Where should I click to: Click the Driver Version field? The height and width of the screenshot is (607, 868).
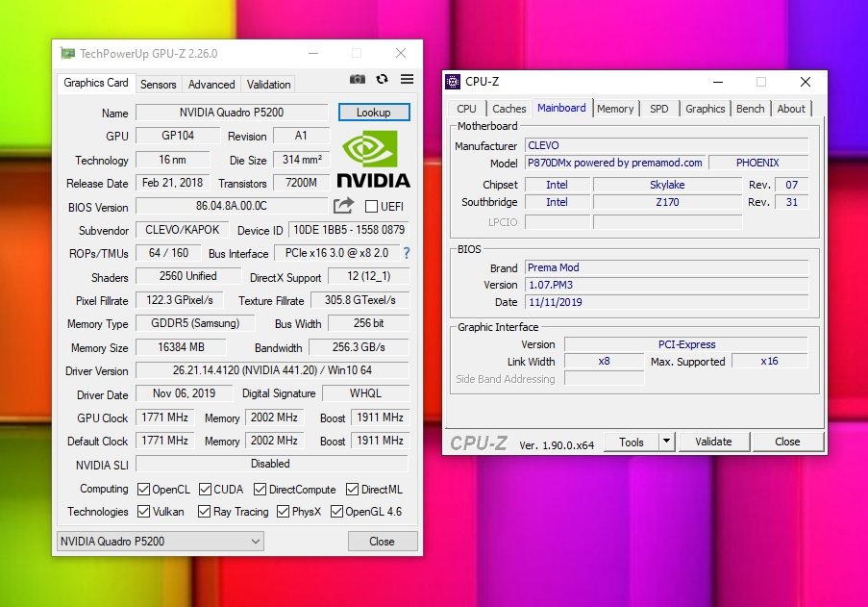[x=272, y=370]
